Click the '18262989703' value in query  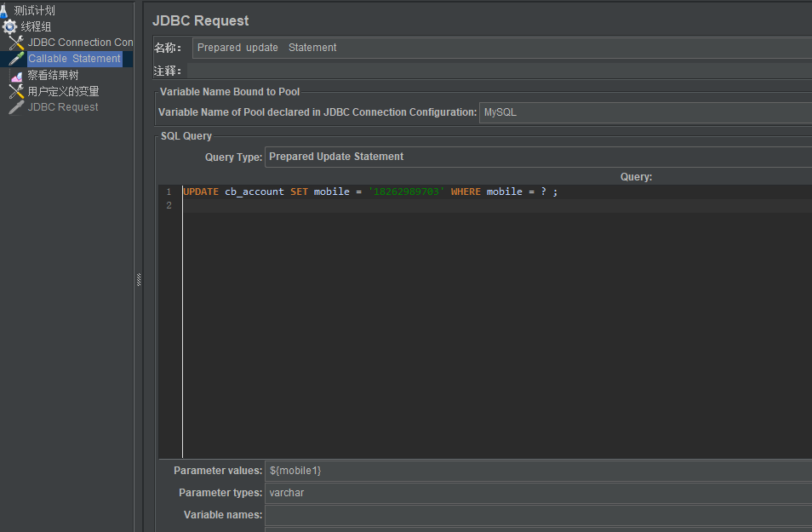pyautogui.click(x=406, y=192)
